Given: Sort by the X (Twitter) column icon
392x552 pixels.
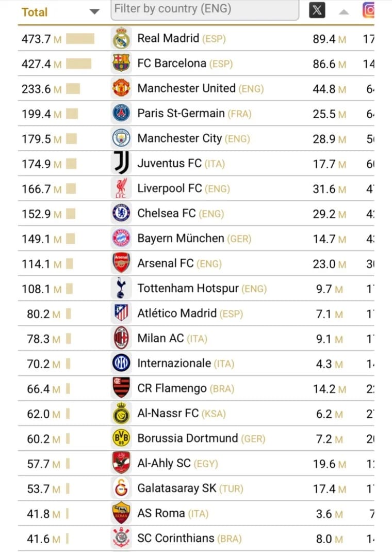Looking at the screenshot, I should [317, 10].
